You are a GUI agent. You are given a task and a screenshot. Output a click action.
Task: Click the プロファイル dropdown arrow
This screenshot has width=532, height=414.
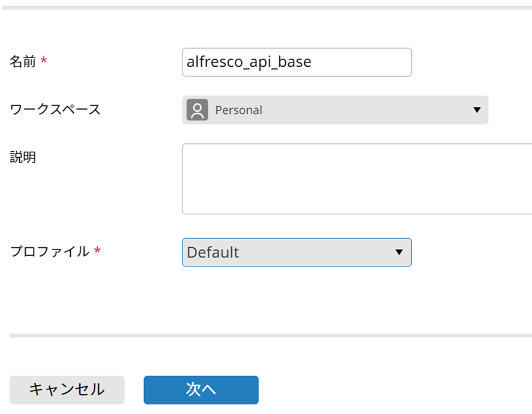pos(399,252)
